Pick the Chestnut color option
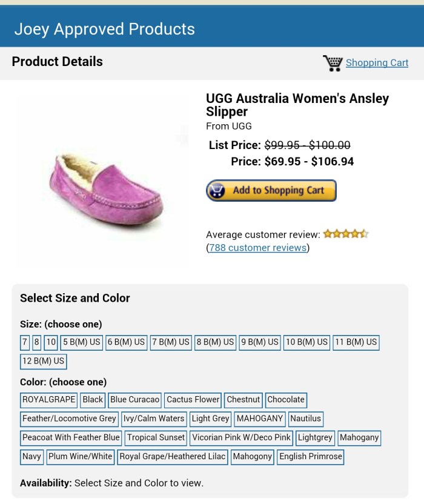Screen dimensions: 424x504 coord(243,400)
